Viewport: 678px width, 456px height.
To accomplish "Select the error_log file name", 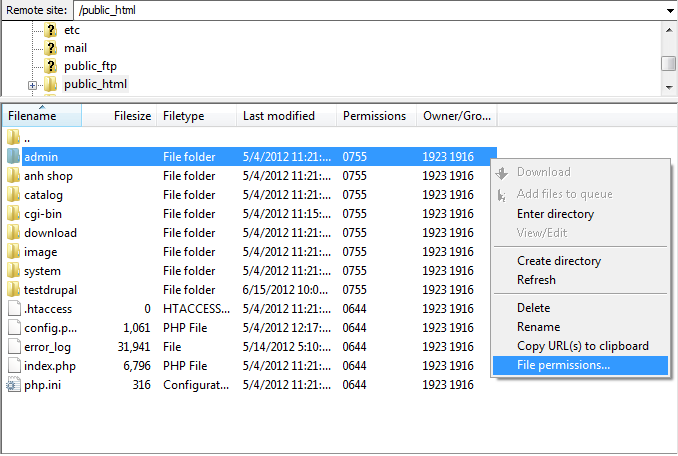I will point(48,347).
